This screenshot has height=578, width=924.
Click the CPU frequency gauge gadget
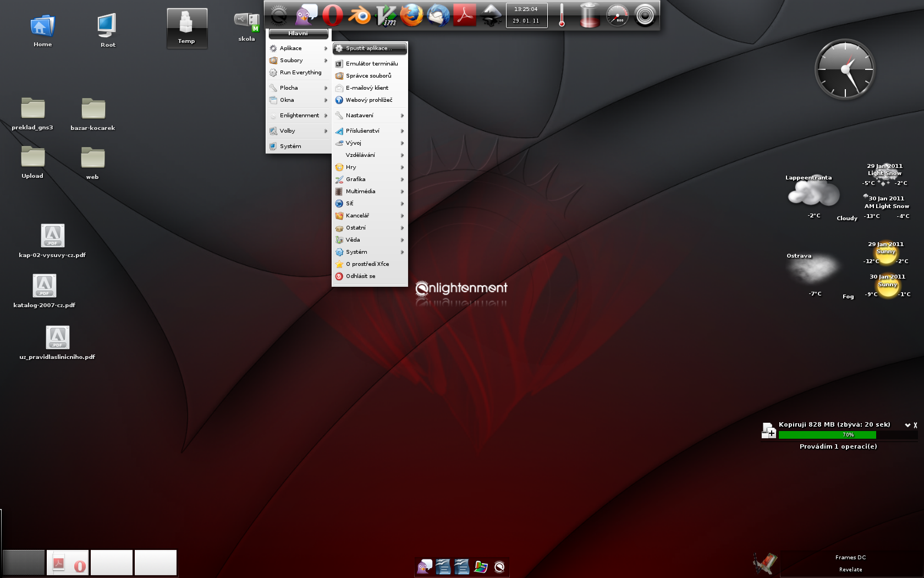(x=617, y=15)
